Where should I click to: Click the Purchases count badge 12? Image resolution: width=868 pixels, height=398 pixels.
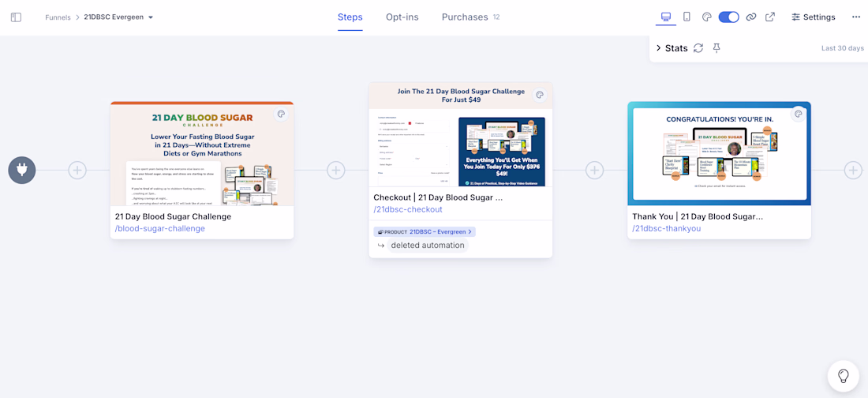click(x=496, y=17)
